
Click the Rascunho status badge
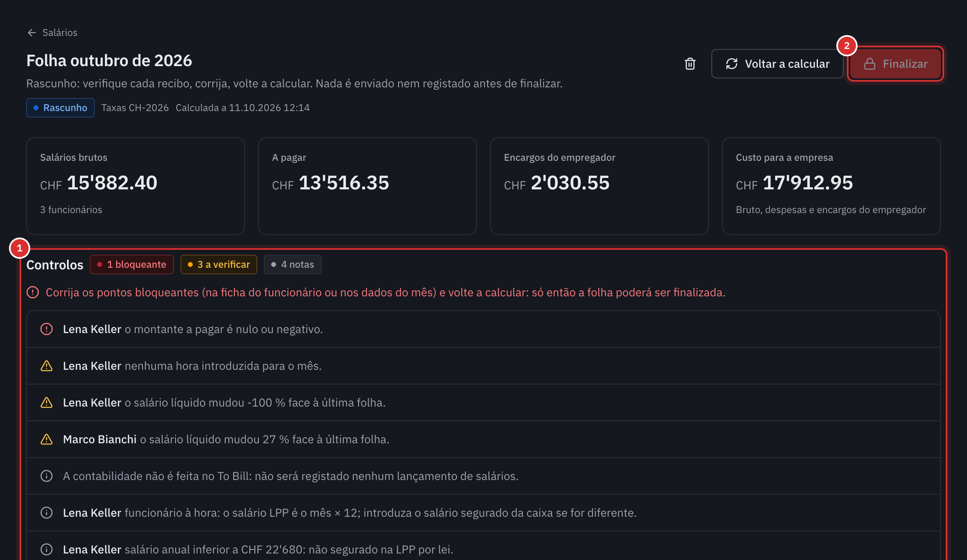coord(60,108)
